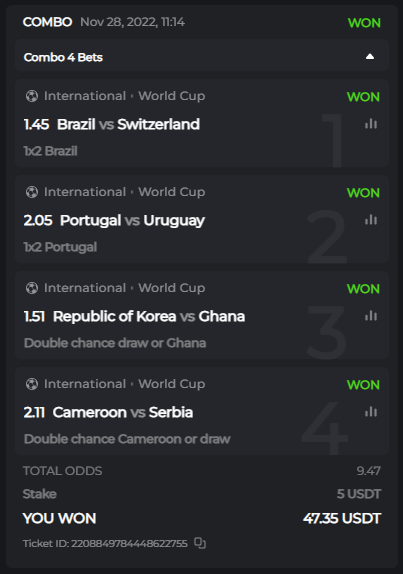Image resolution: width=403 pixels, height=574 pixels.
Task: Select World Cup breadcrumb in fourth bet
Action: click(172, 384)
